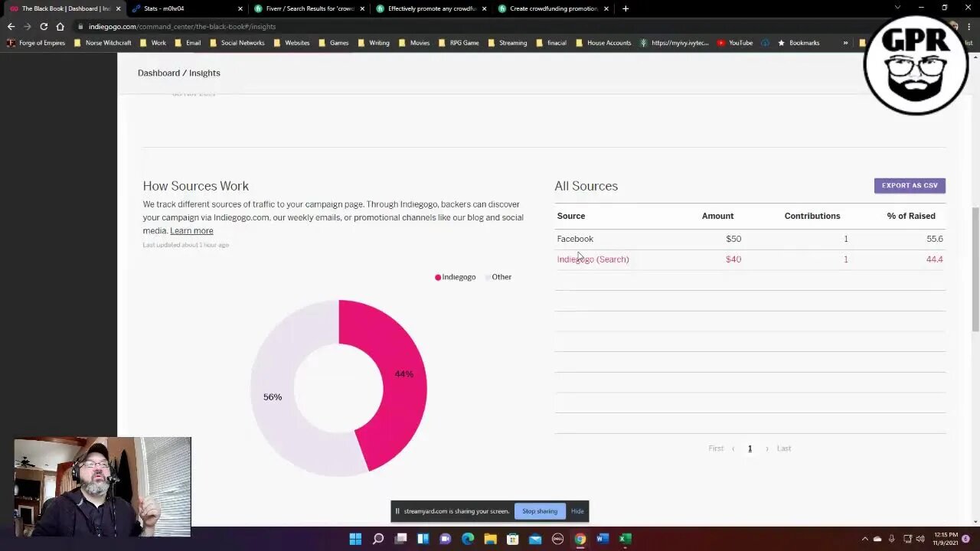Go to Last page in pagination
This screenshot has width=980, height=551.
tap(784, 448)
